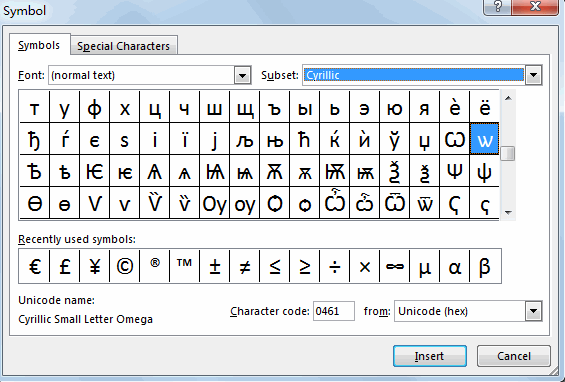Select the Cyrillic я character in grid
Screen dimensions: 565x382
click(x=425, y=107)
